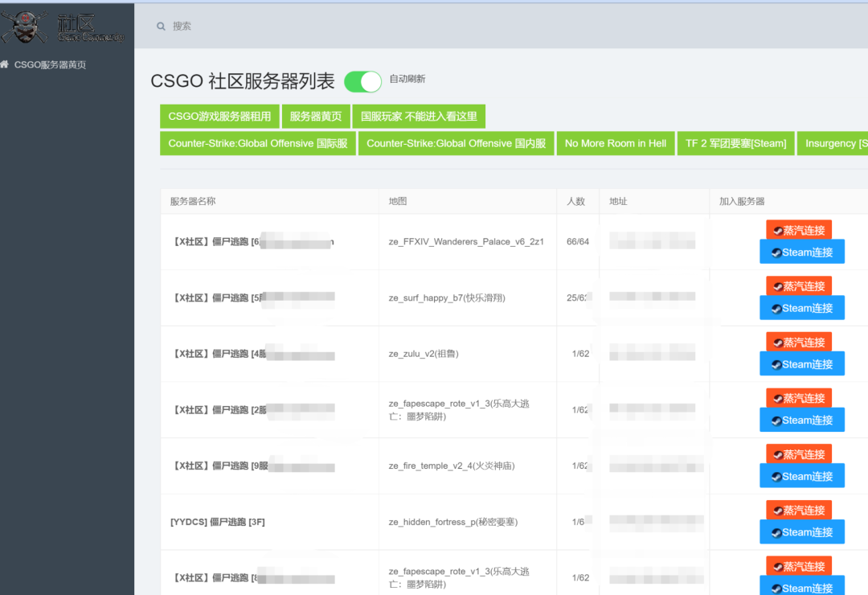Select the No More Room in Hell tab
This screenshot has height=595, width=868.
pyautogui.click(x=616, y=143)
